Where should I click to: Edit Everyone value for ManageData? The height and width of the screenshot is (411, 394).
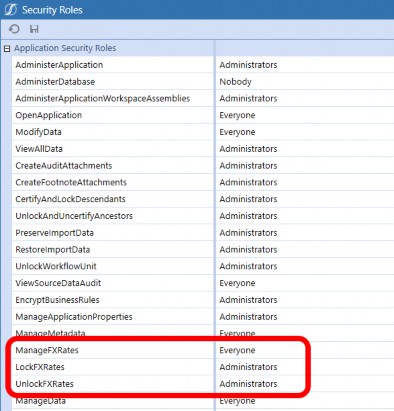[237, 401]
